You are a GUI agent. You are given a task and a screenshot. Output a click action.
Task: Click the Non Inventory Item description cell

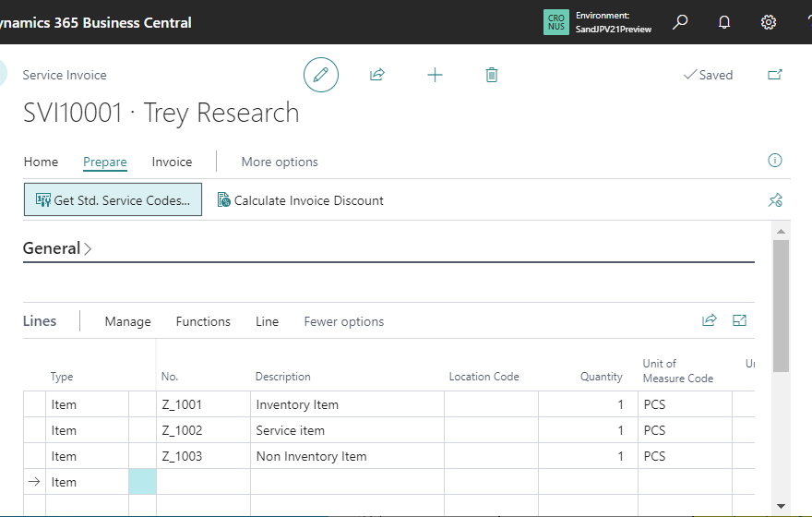click(348, 456)
